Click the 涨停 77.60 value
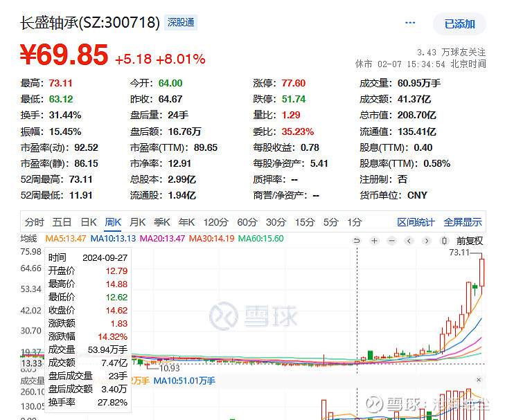Image resolution: width=505 pixels, height=420 pixels. pyautogui.click(x=294, y=83)
